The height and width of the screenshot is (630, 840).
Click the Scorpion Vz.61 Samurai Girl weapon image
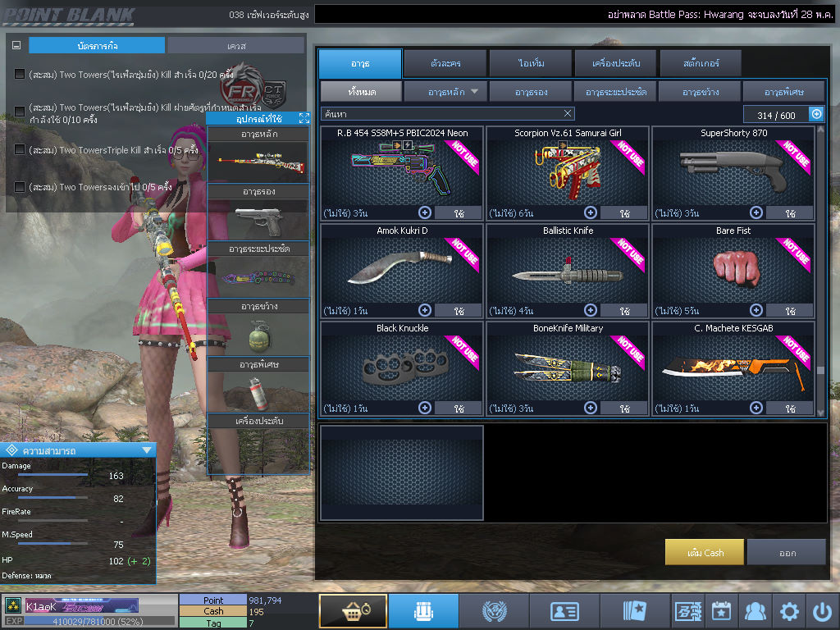click(568, 171)
